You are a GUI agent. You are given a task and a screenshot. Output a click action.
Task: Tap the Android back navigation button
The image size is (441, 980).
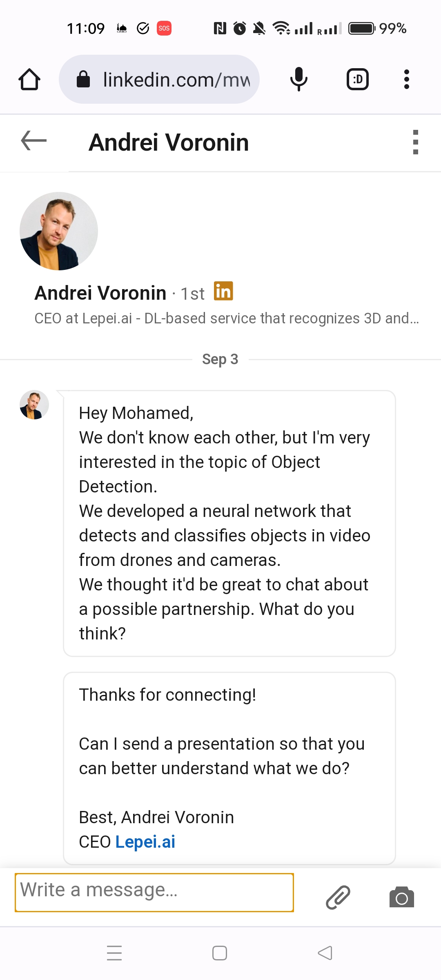pyautogui.click(x=325, y=953)
